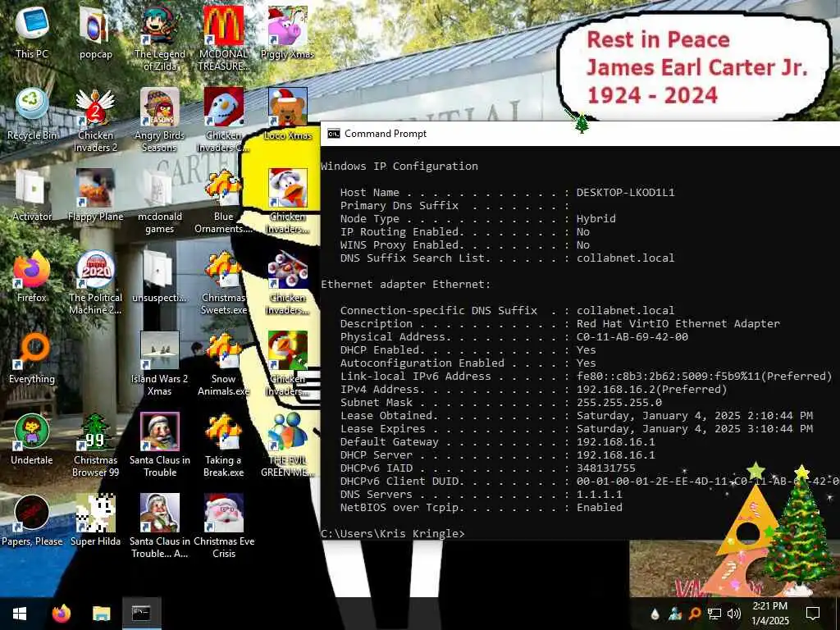Click the water drop tray icon
The width and height of the screenshot is (840, 630).
pos(655,614)
